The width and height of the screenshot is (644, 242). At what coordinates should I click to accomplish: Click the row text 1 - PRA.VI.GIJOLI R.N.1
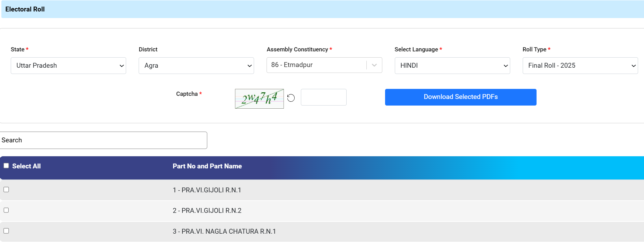207,190
